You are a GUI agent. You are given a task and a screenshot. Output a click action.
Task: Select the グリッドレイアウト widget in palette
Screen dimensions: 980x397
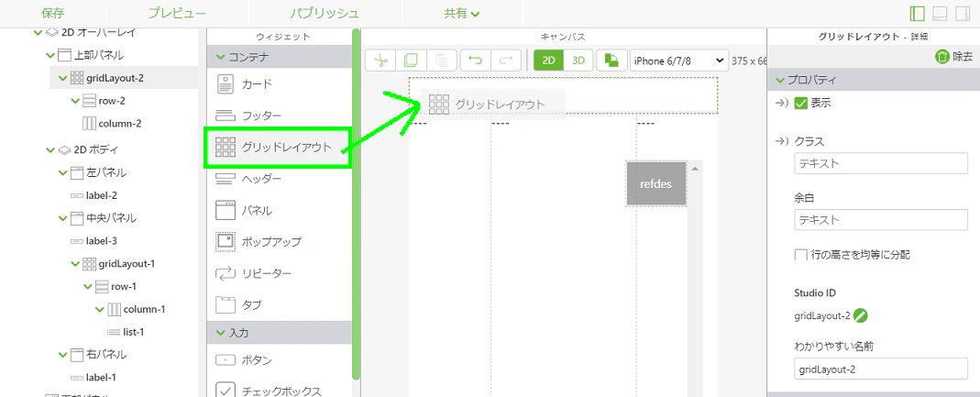[279, 148]
